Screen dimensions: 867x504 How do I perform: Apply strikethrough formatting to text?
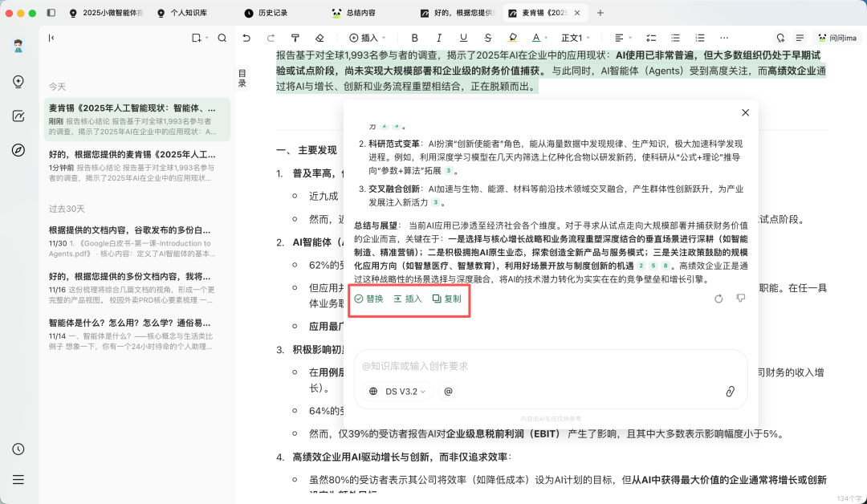[488, 37]
